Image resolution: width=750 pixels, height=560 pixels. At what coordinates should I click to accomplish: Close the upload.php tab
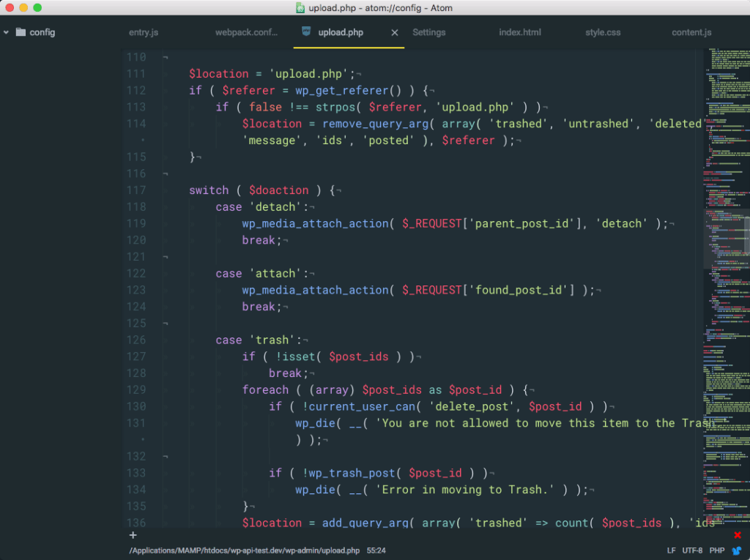click(x=393, y=32)
